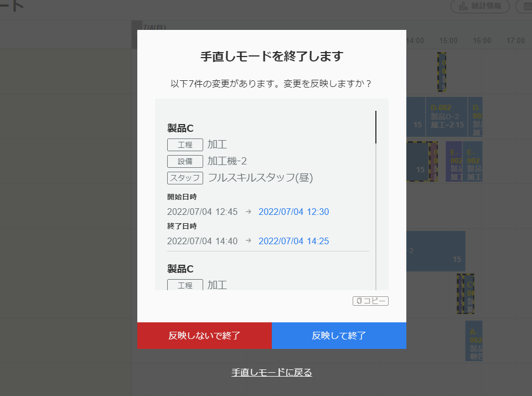The height and width of the screenshot is (396, 532).
Task: Click the A-002 task block in the Gantt chart
Action: pos(474,341)
